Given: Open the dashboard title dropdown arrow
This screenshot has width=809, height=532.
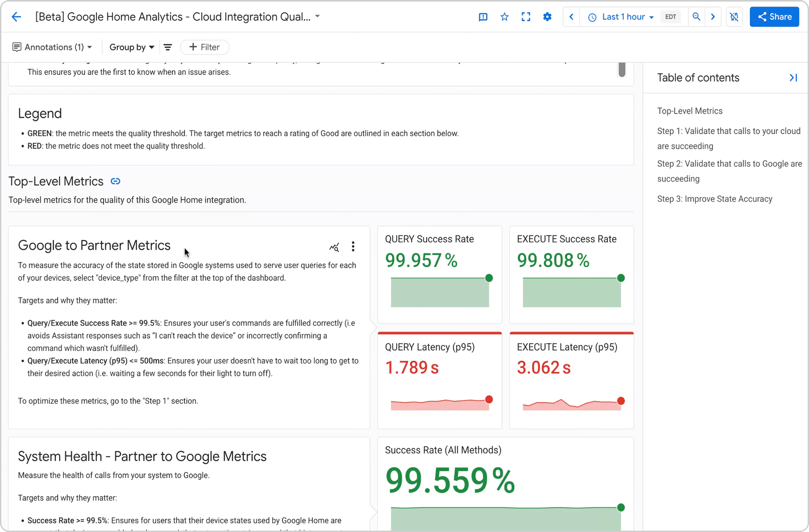Looking at the screenshot, I should click(317, 16).
